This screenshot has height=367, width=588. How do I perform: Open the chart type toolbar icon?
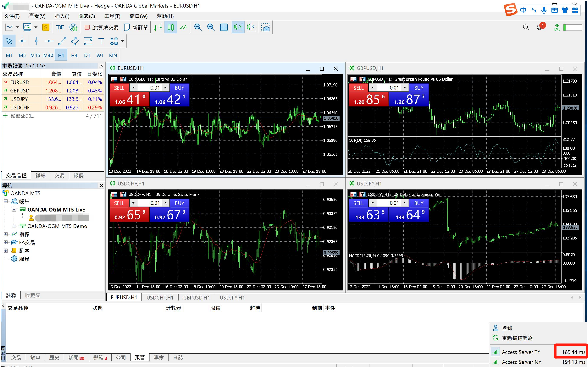tap(9, 27)
